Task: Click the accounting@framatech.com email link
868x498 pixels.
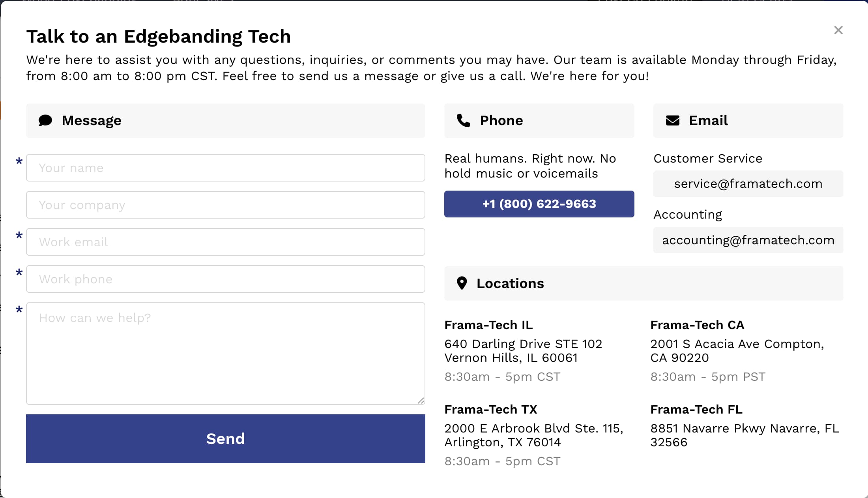Action: tap(748, 240)
